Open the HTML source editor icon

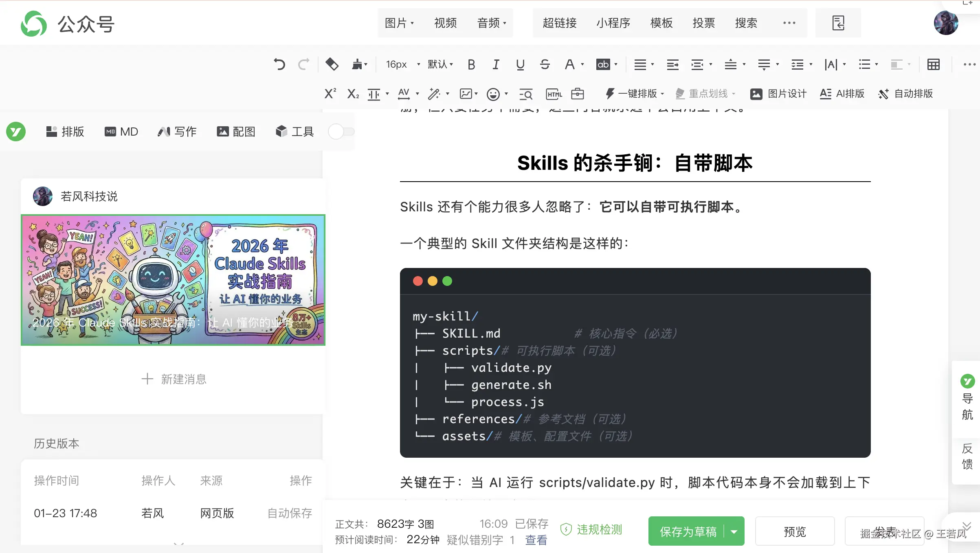point(554,94)
